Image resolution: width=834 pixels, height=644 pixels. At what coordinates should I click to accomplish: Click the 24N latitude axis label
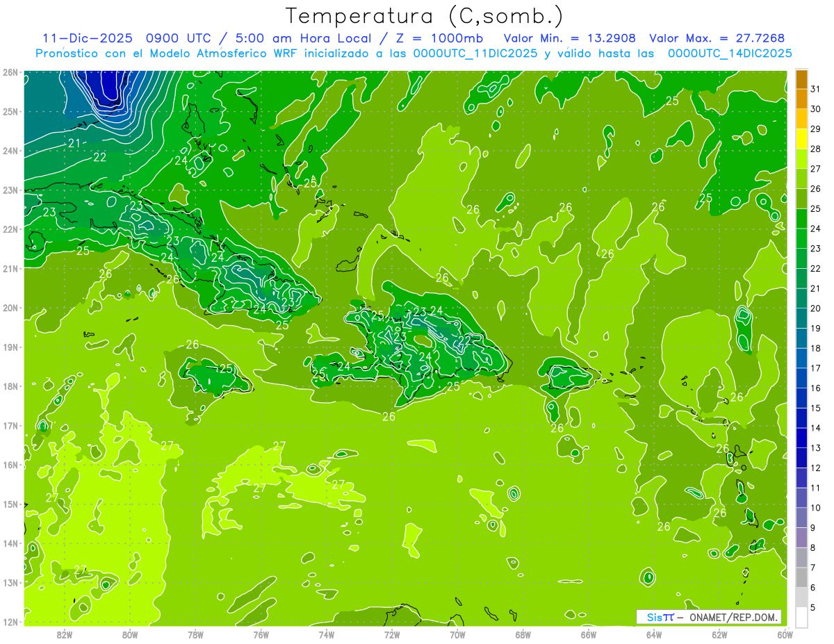(x=10, y=151)
